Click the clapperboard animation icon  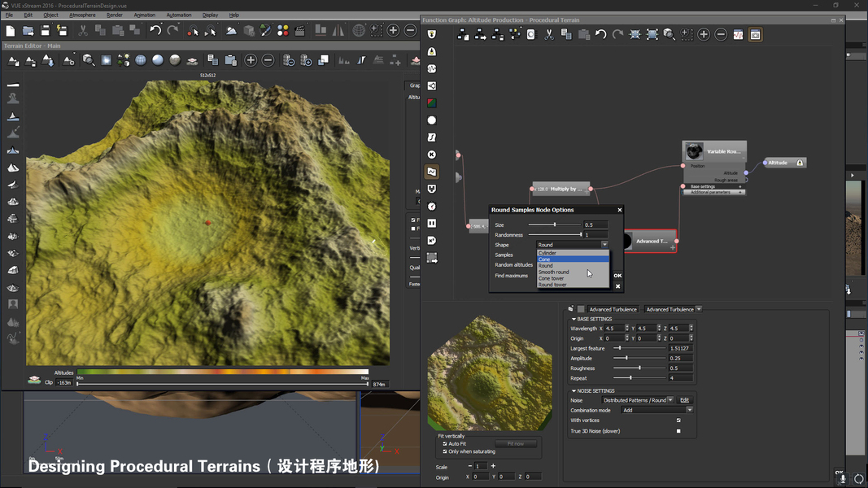[300, 30]
